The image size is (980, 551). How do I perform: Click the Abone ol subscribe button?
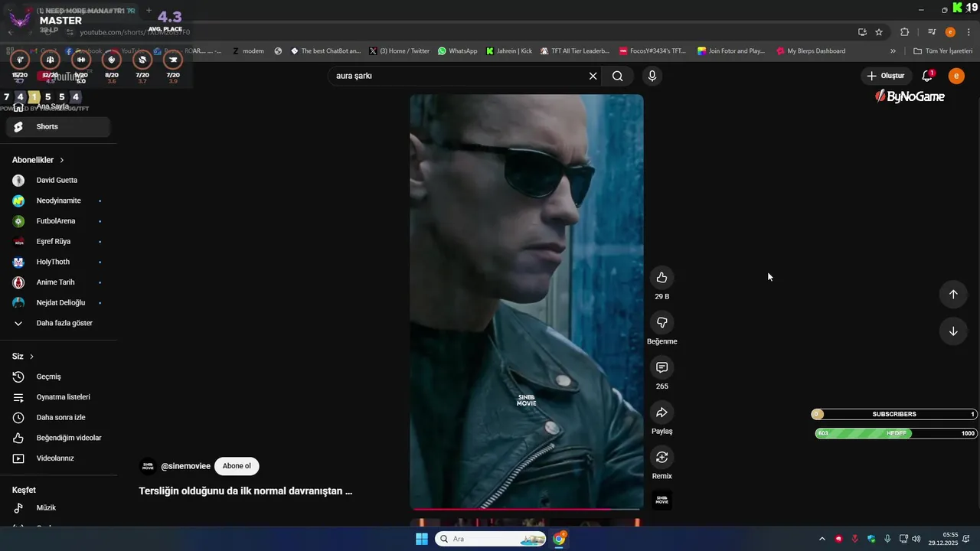tap(237, 466)
